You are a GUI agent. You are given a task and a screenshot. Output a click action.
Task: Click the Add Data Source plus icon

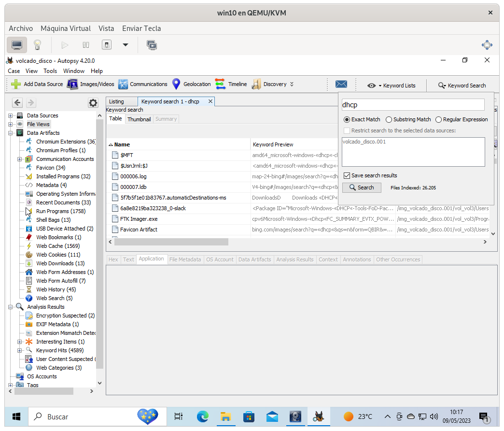click(x=16, y=84)
